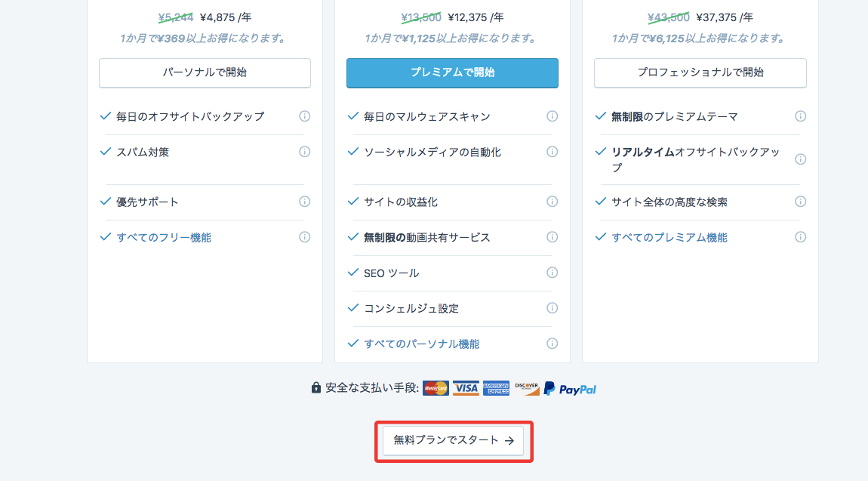Open info icon beside SEO ツール
Viewport: 868px width, 481px height.
(553, 273)
